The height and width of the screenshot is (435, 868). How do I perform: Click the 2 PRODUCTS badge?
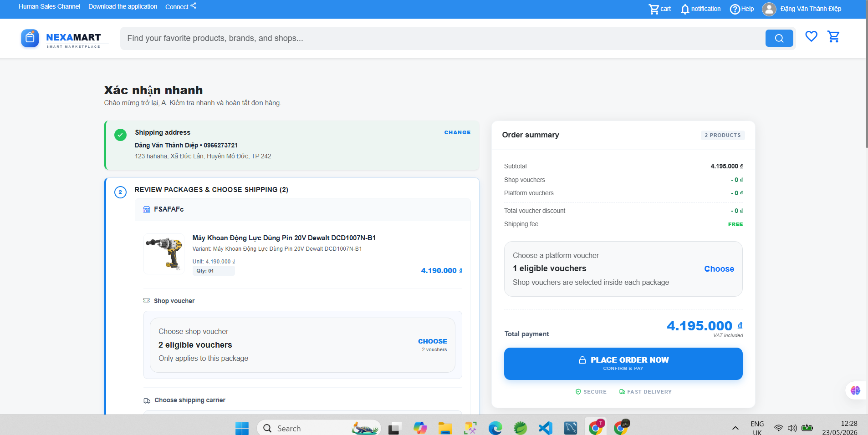[722, 135]
